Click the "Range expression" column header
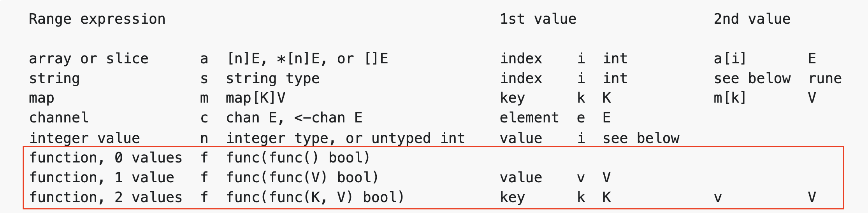 [x=97, y=19]
